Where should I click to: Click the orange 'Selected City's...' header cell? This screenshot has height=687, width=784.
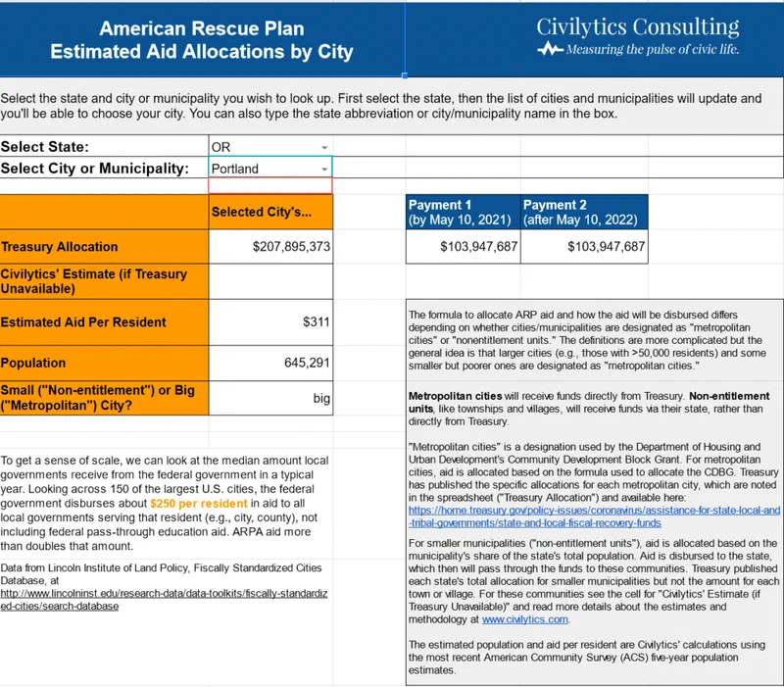270,212
